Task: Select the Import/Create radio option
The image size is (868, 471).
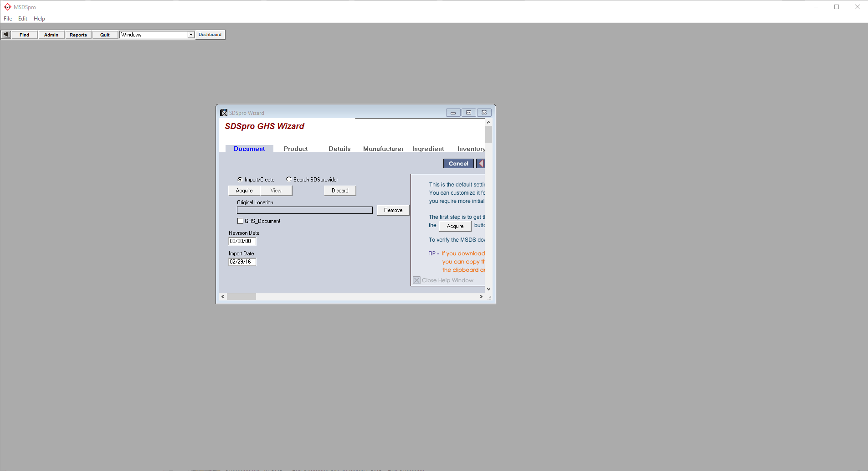Action: 240,180
